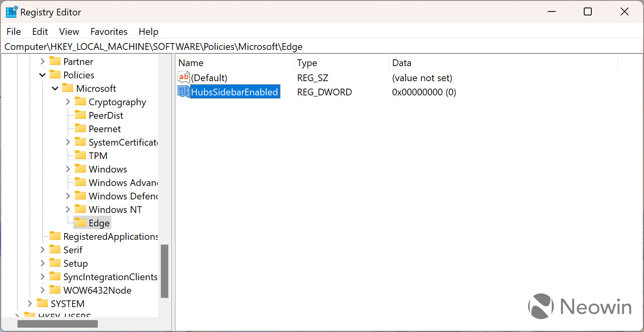Screen dimensions: 644x332
Task: Select the SystemCertificates folder icon
Action: pyautogui.click(x=80, y=142)
